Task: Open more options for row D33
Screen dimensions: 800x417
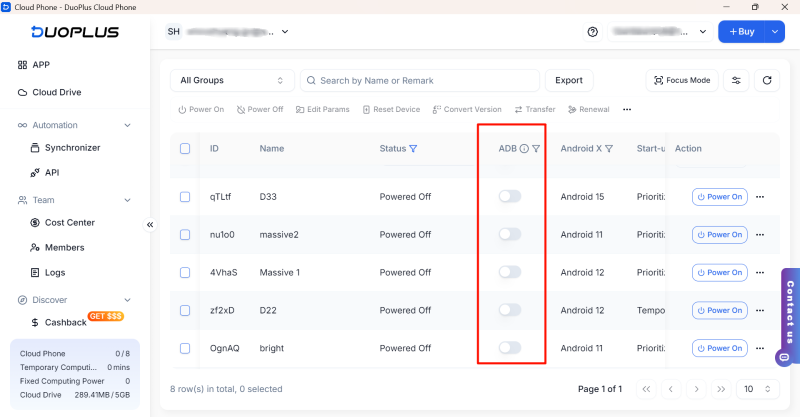Action: point(760,197)
